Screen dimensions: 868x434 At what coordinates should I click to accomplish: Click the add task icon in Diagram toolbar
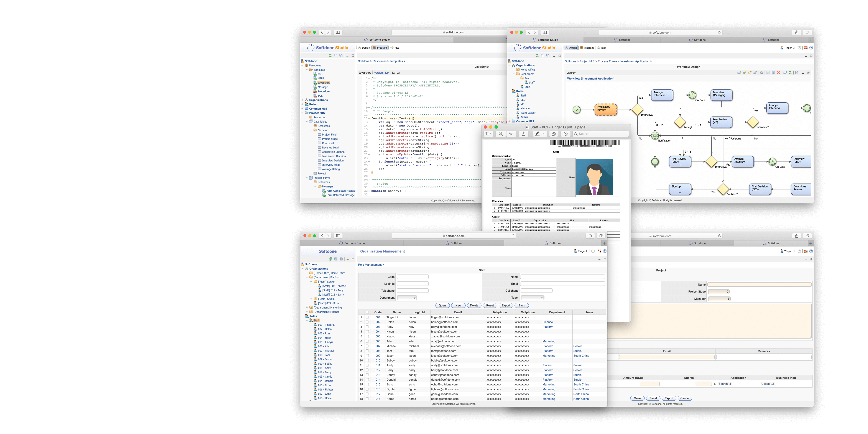pyautogui.click(x=739, y=73)
